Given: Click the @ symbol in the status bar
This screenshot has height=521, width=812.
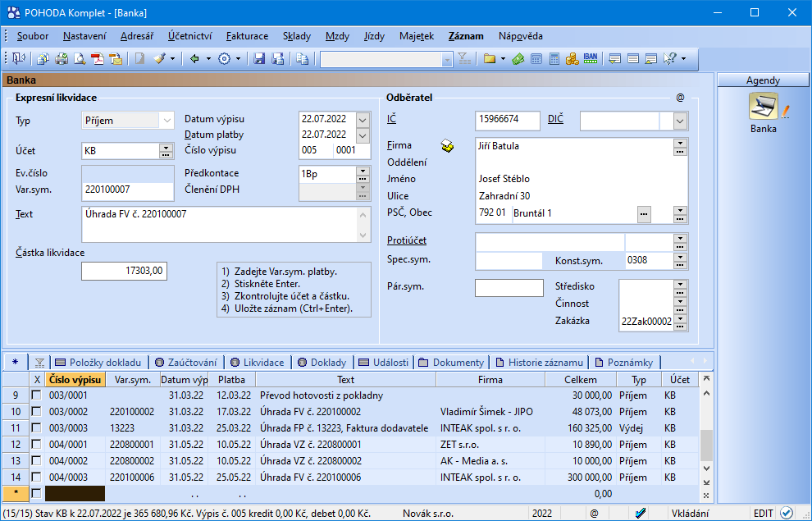Looking at the screenshot, I should pyautogui.click(x=595, y=514).
